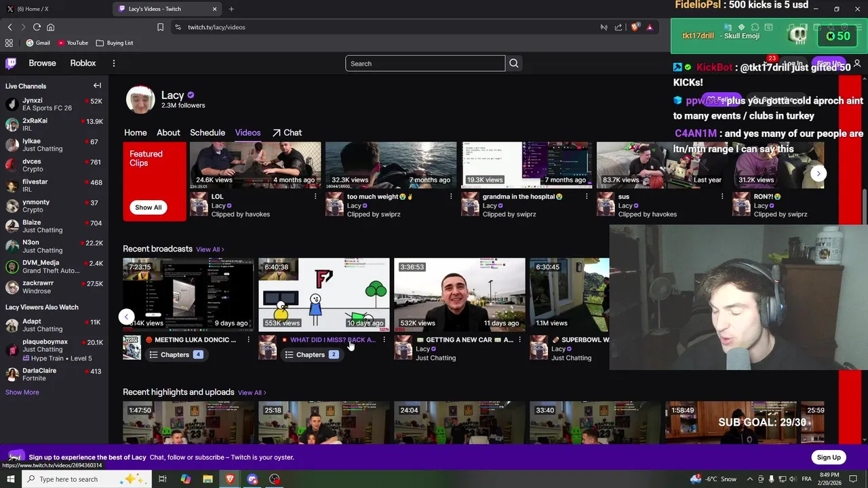Open YouTube bookmark
This screenshot has width=868, height=488.
[x=73, y=43]
